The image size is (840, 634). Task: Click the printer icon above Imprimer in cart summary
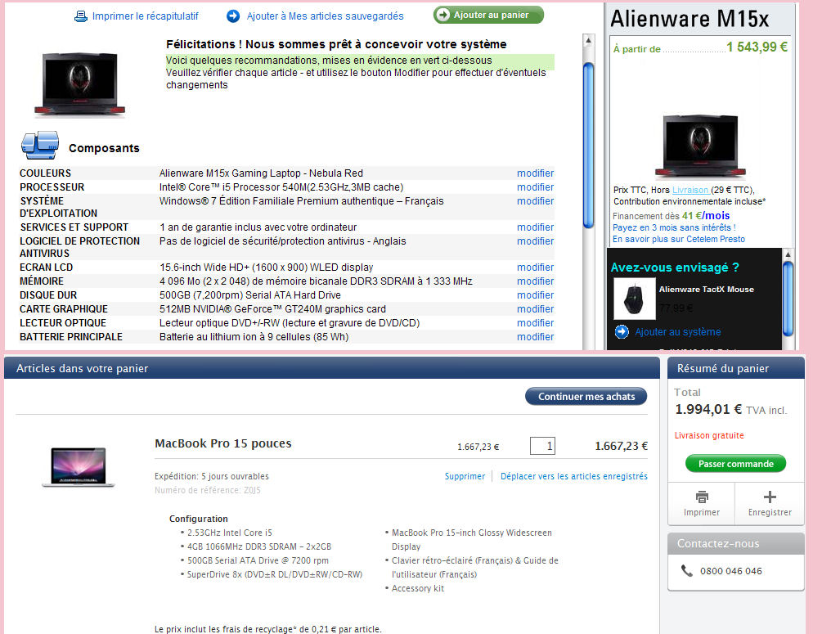tap(702, 497)
